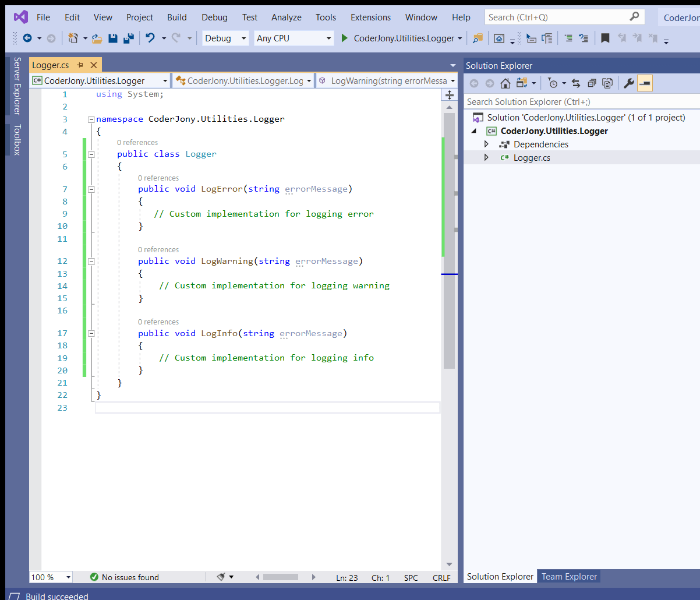Select Logger.cs in Solution Explorer

click(532, 157)
